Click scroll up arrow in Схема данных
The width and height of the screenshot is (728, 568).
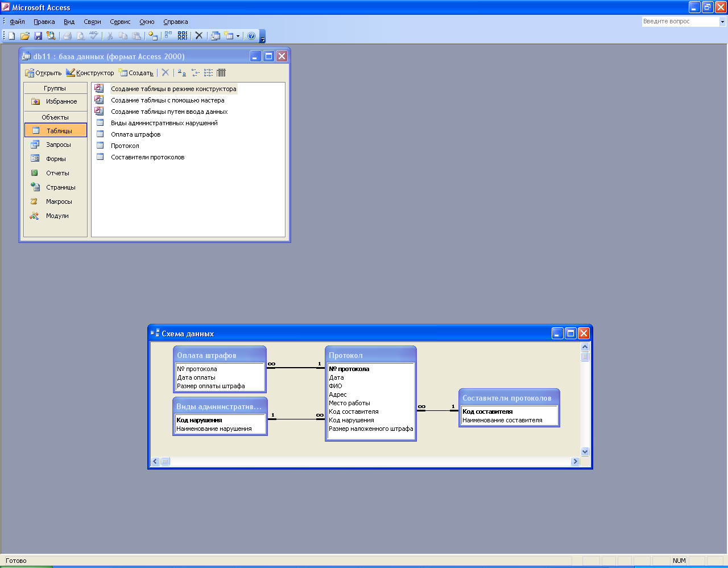click(x=585, y=347)
